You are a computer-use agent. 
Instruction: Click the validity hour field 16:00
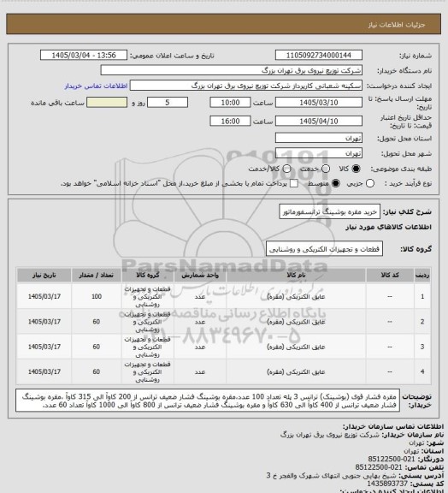(230, 121)
